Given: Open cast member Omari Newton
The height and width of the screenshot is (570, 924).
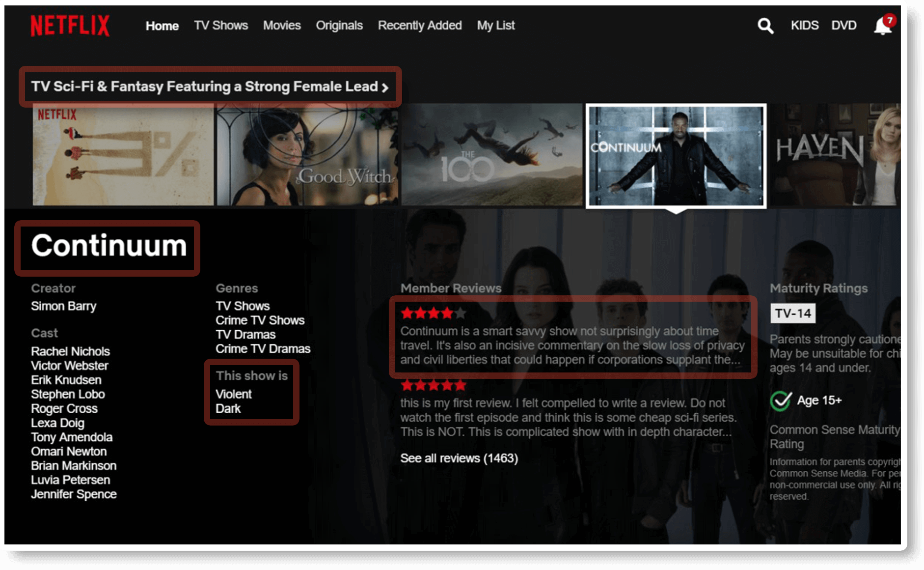Looking at the screenshot, I should click(x=69, y=451).
